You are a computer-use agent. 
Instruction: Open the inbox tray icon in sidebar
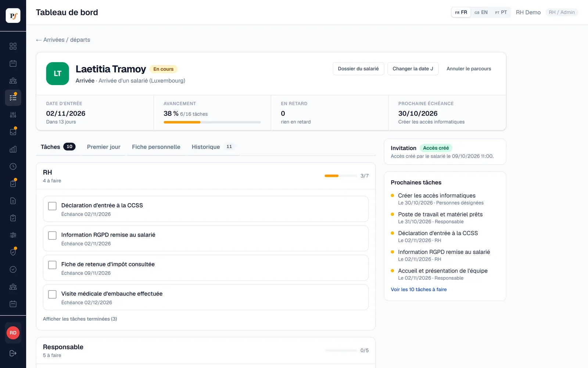(x=13, y=132)
